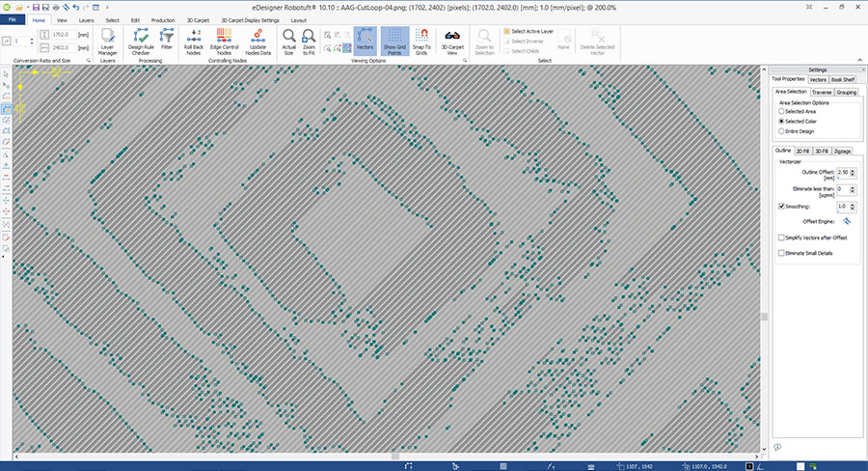This screenshot has width=868, height=471.
Task: Click the open folder icon
Action: (x=19, y=8)
